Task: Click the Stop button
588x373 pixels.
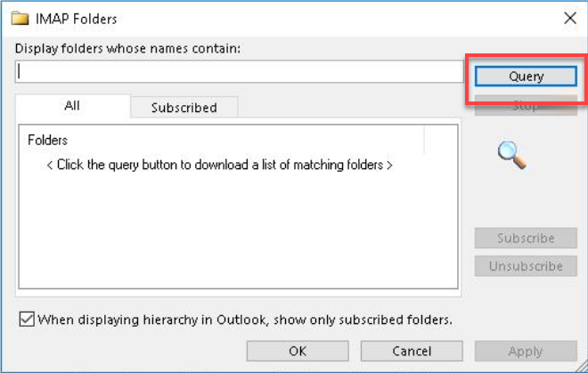Action: point(526,106)
